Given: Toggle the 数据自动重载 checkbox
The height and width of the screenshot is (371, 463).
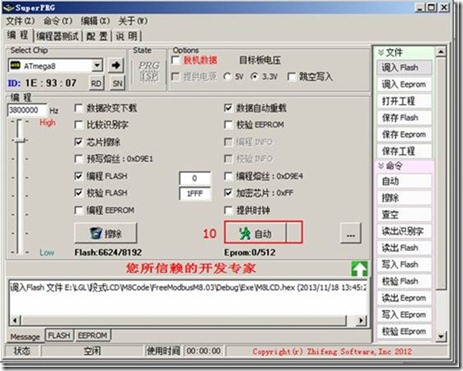Looking at the screenshot, I should tap(228, 108).
